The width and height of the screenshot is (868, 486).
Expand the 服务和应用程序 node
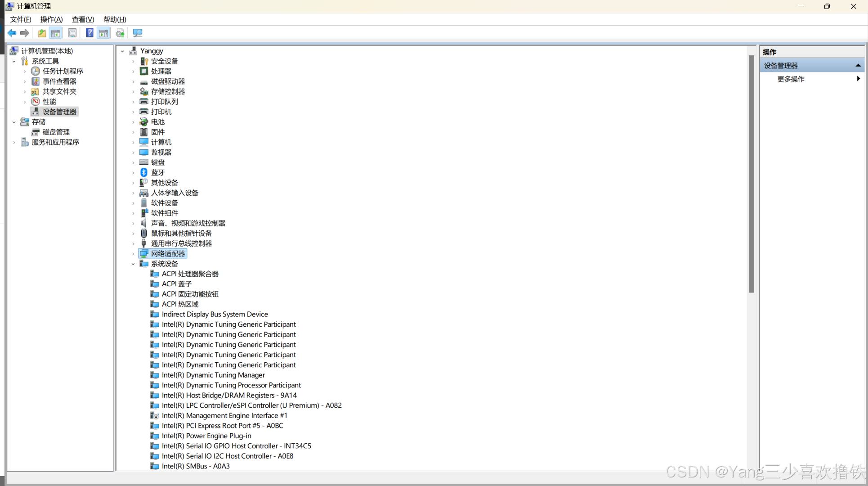coord(14,142)
